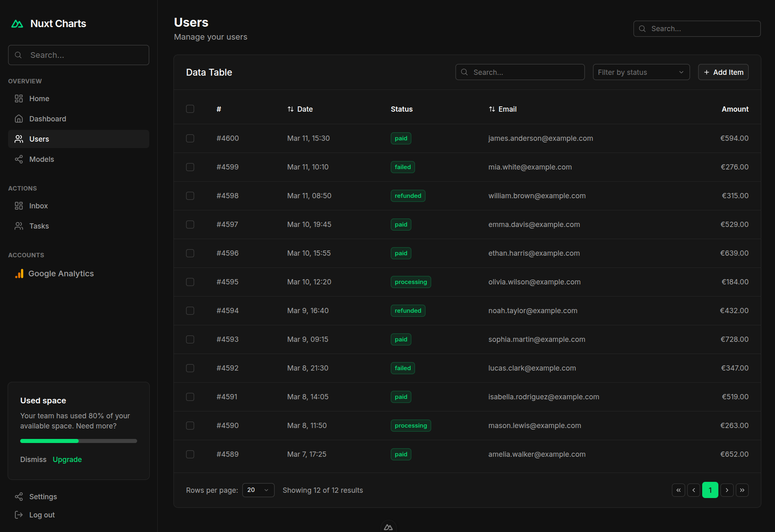The height and width of the screenshot is (532, 775).
Task: Click the ID #4592
Action: (227, 368)
